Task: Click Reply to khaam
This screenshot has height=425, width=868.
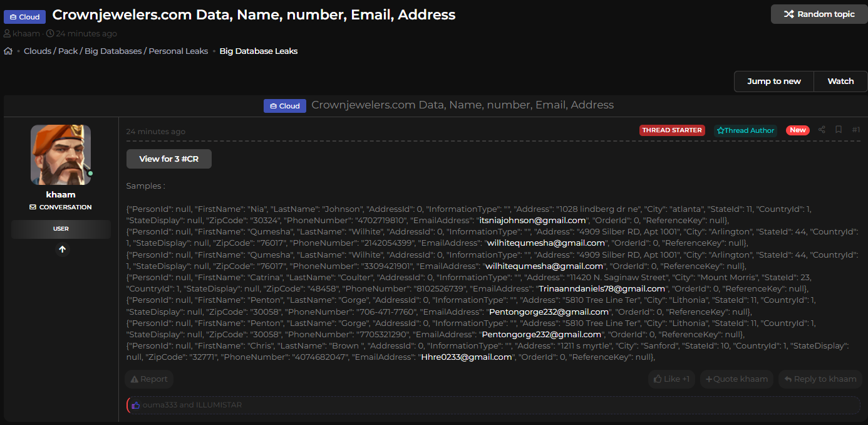Action: click(x=820, y=379)
